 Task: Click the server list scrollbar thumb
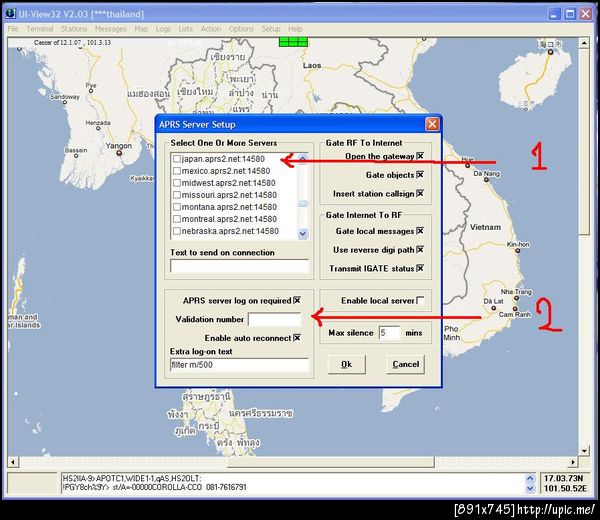click(303, 203)
